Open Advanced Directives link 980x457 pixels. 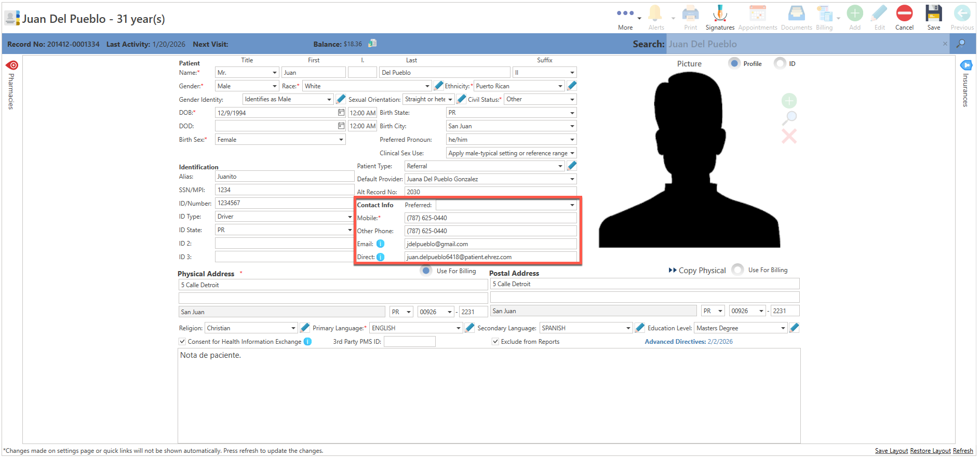click(689, 341)
